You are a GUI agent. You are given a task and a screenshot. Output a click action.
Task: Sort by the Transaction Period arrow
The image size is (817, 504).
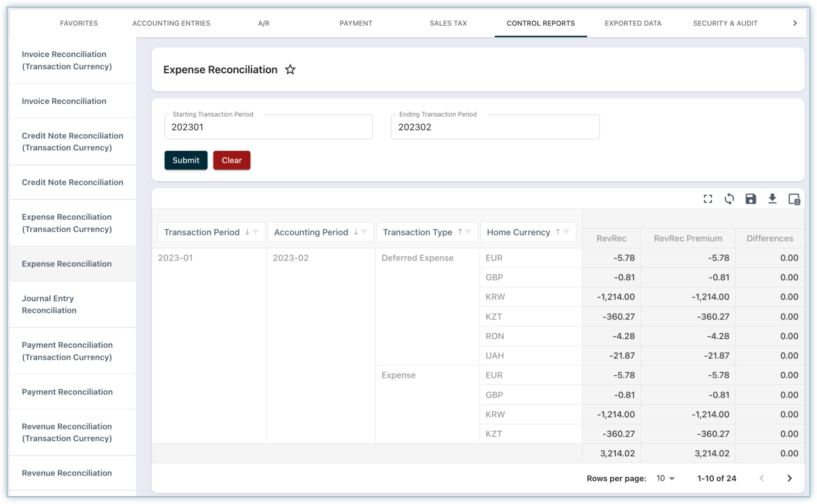247,232
